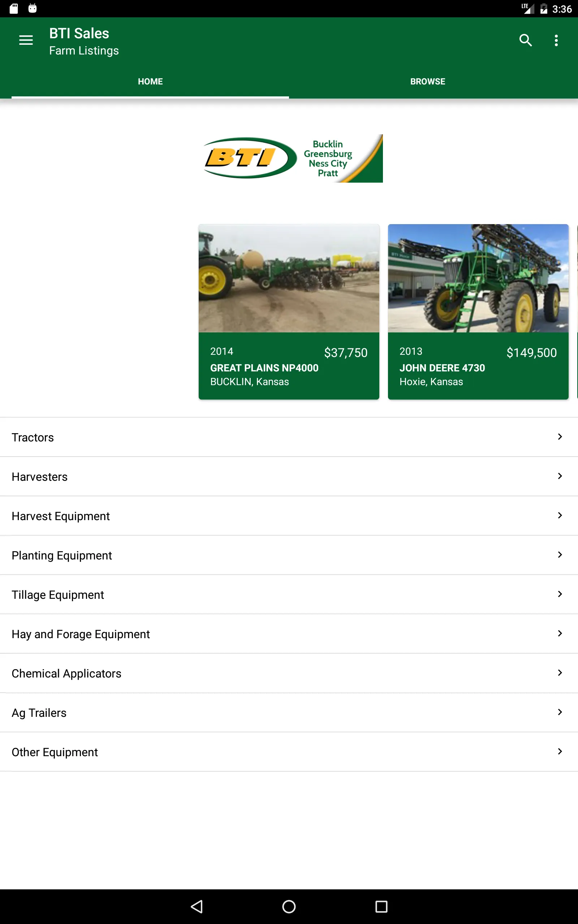The height and width of the screenshot is (924, 578).
Task: Expand Planting Equipment with its chevron
Action: click(560, 554)
